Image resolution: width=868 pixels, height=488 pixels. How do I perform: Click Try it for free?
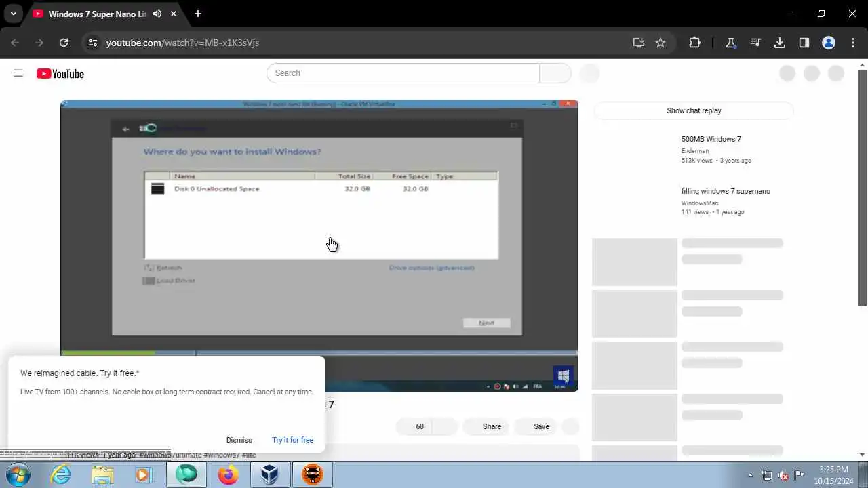click(292, 440)
